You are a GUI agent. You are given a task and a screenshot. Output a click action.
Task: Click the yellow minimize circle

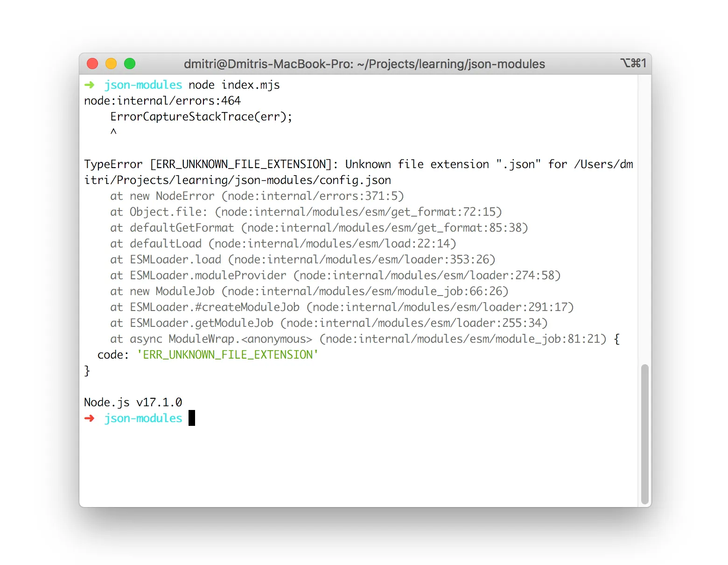click(x=111, y=64)
